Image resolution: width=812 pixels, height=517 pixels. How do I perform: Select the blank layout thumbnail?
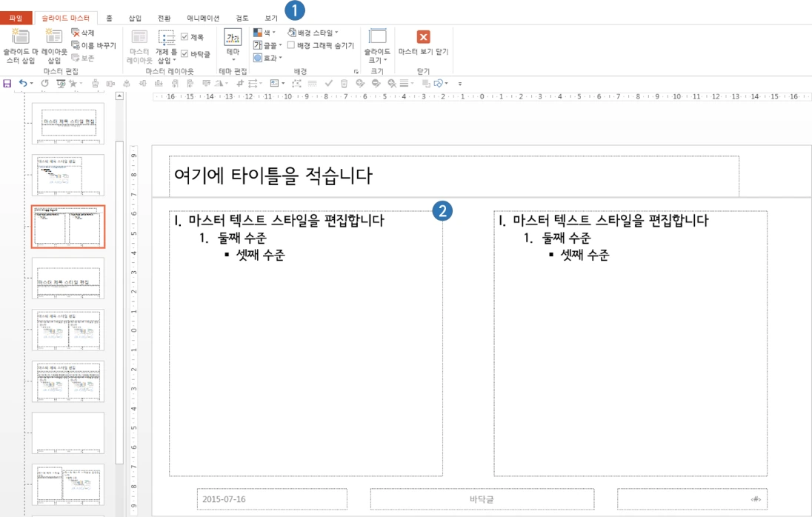coord(68,433)
